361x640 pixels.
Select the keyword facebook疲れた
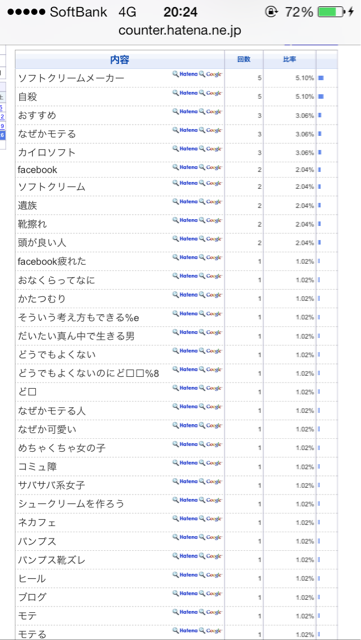click(52, 261)
